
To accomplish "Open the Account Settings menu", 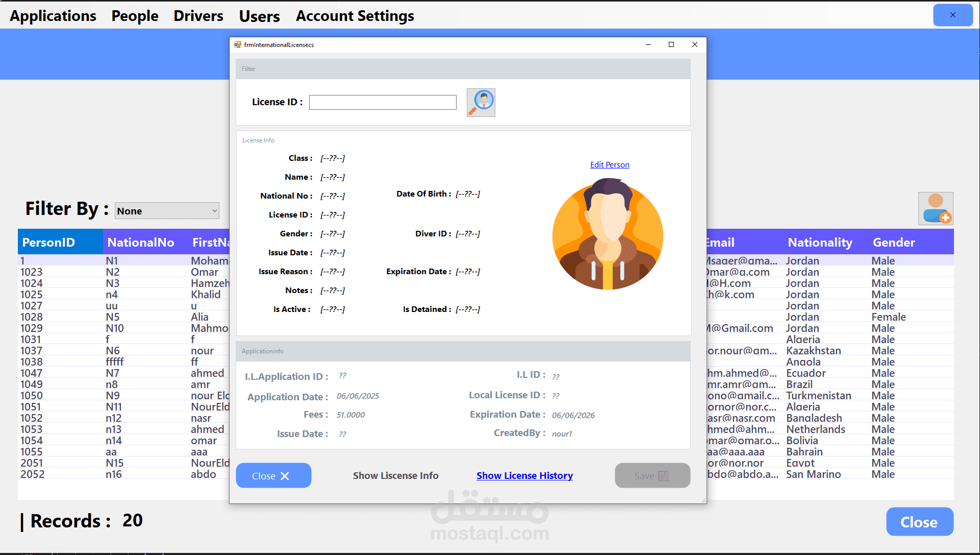I will point(355,16).
